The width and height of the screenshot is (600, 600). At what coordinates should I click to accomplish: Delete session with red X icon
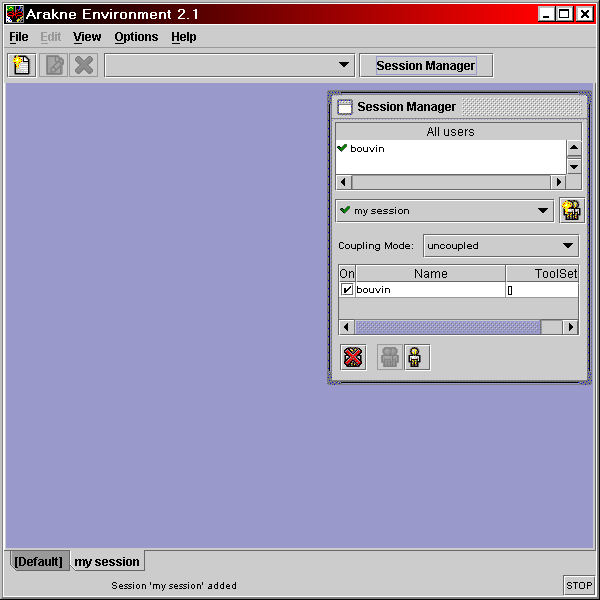pyautogui.click(x=353, y=357)
